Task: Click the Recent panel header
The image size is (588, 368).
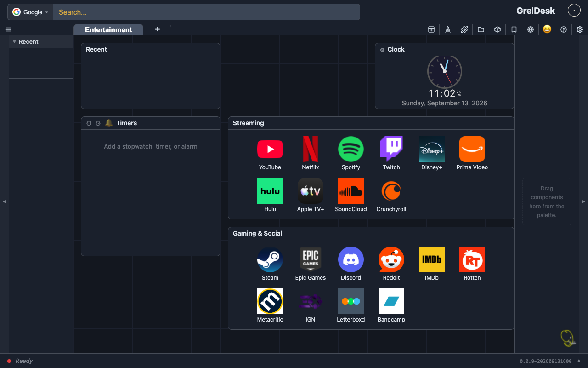Action: [151, 50]
